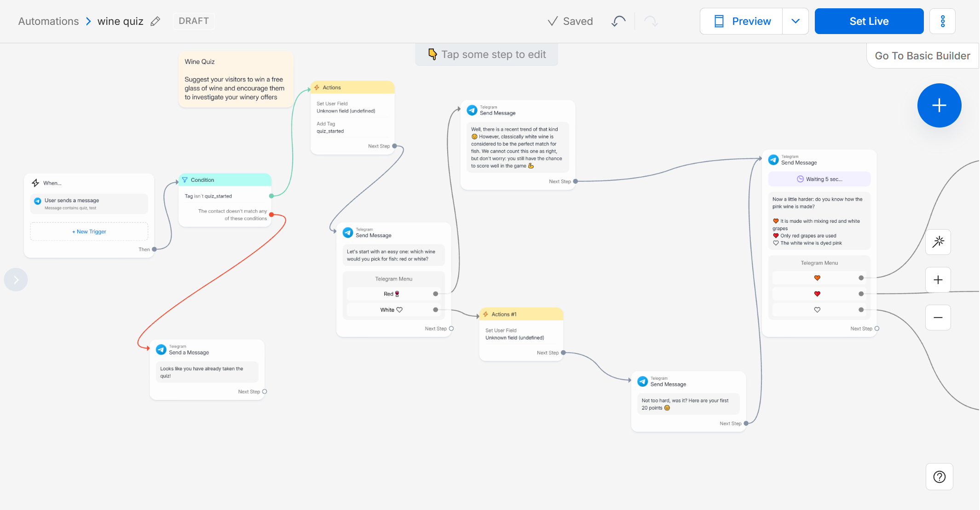Zoom in with the plus button

point(938,280)
